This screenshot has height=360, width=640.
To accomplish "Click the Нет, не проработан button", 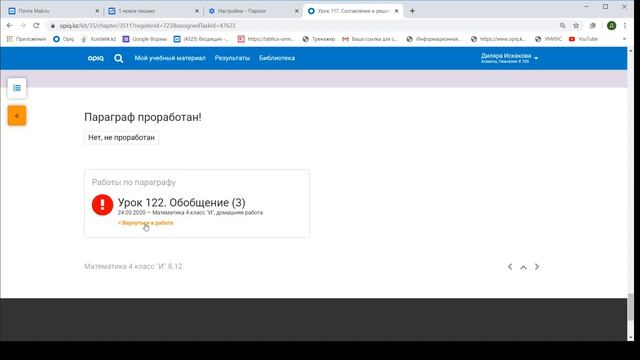I will 122,138.
